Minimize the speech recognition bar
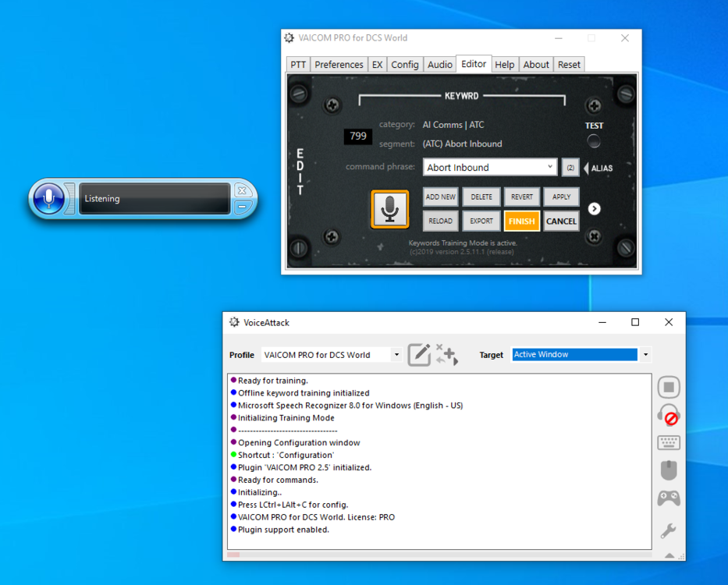 [242, 207]
